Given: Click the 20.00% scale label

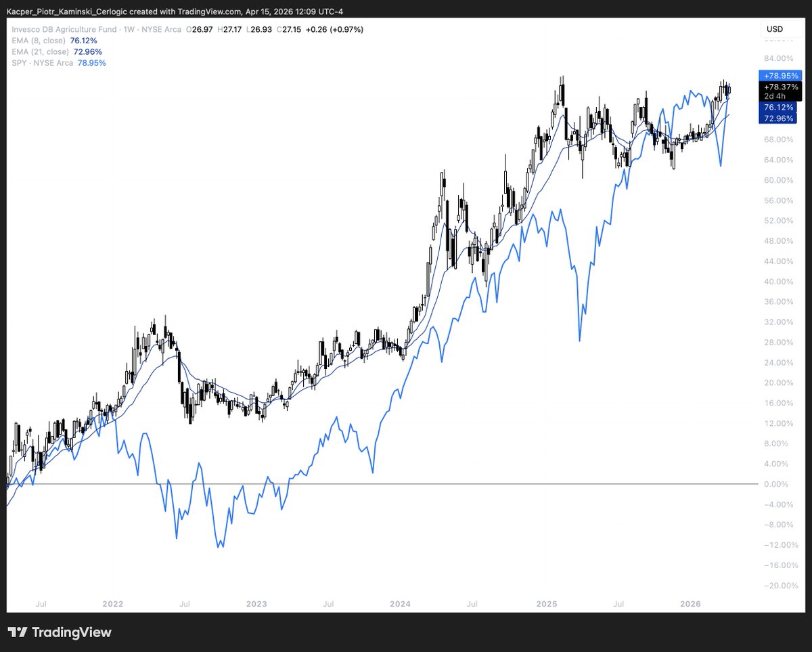Looking at the screenshot, I should click(x=778, y=383).
